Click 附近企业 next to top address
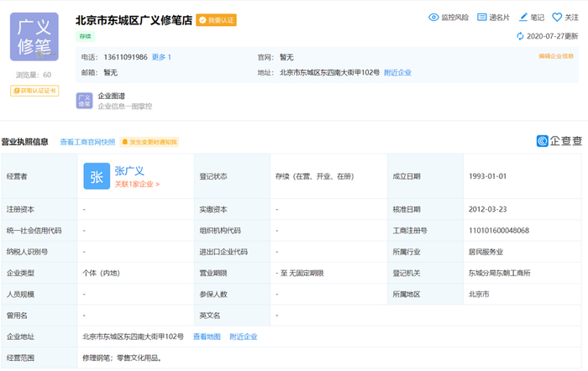The height and width of the screenshot is (371, 588). pos(397,72)
